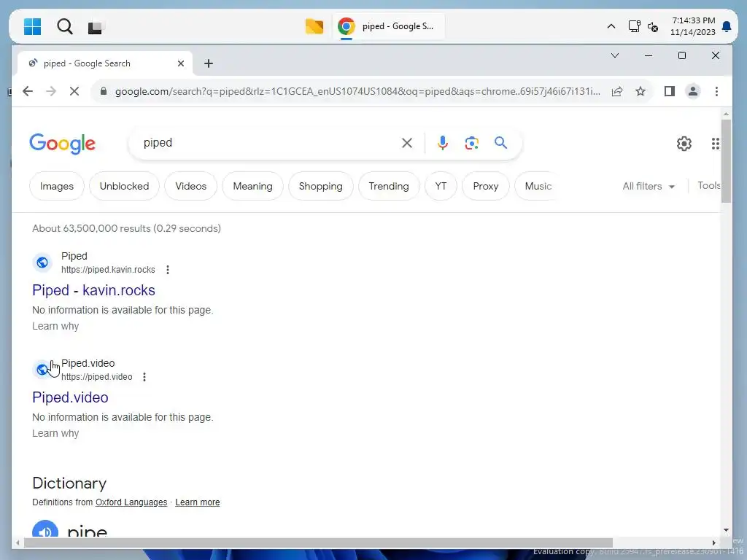Open File Explorer from the taskbar
The width and height of the screenshot is (747, 560).
pos(314,27)
